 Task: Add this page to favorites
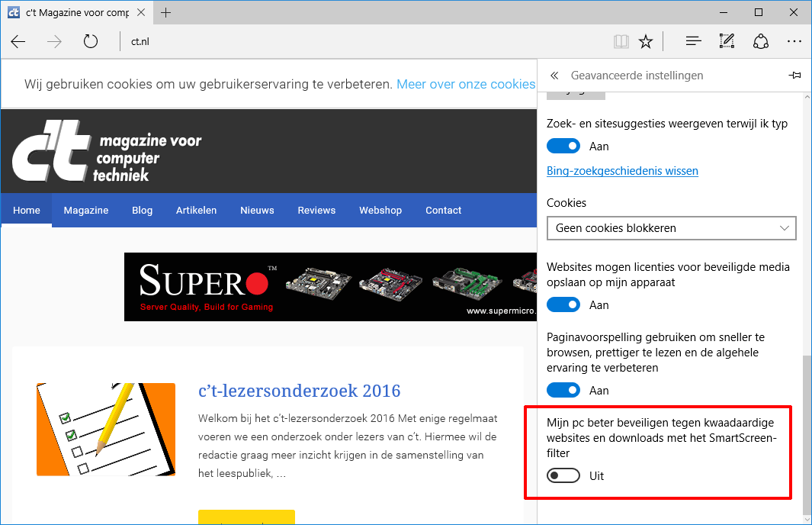click(646, 41)
